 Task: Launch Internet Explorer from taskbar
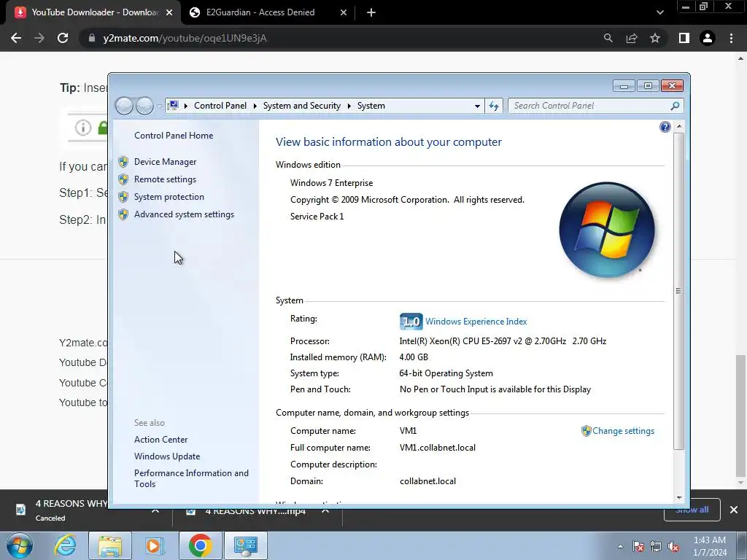click(65, 545)
